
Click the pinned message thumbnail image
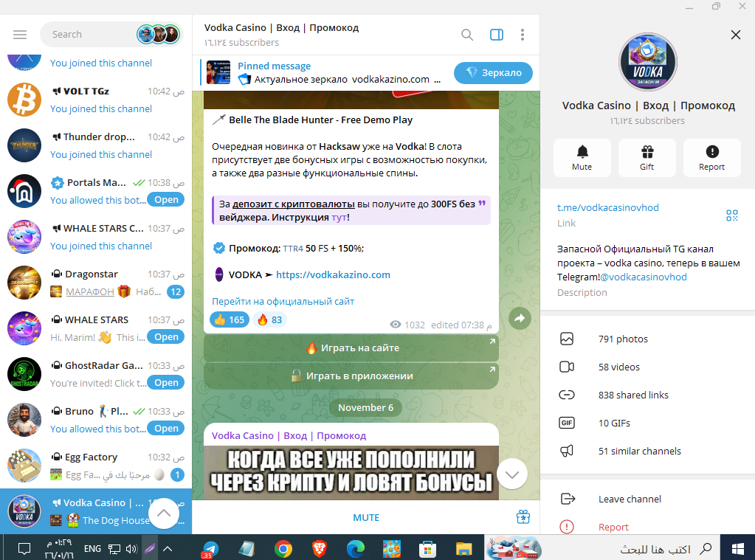pyautogui.click(x=218, y=73)
